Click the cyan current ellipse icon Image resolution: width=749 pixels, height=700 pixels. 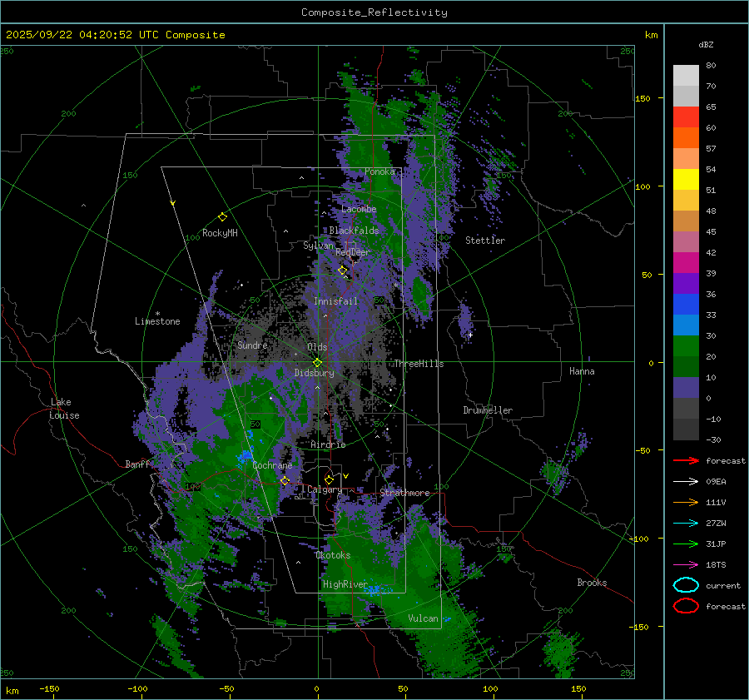(686, 585)
